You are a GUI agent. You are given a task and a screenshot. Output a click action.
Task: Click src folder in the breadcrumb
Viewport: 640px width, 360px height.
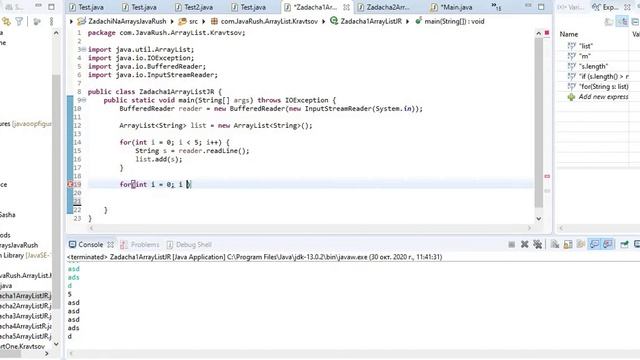coord(188,21)
